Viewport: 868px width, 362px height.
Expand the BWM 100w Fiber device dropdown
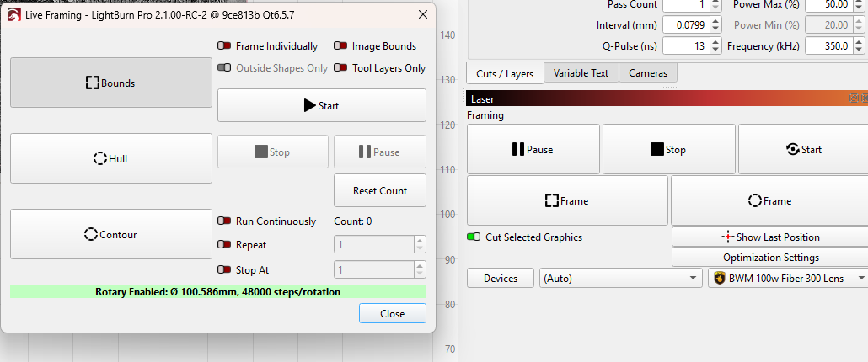click(x=787, y=278)
